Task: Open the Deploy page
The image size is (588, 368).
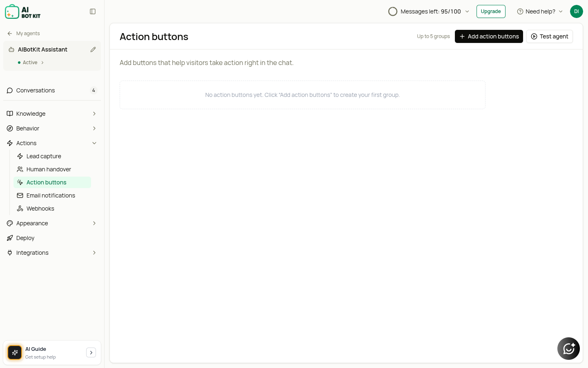Action: (x=52, y=238)
